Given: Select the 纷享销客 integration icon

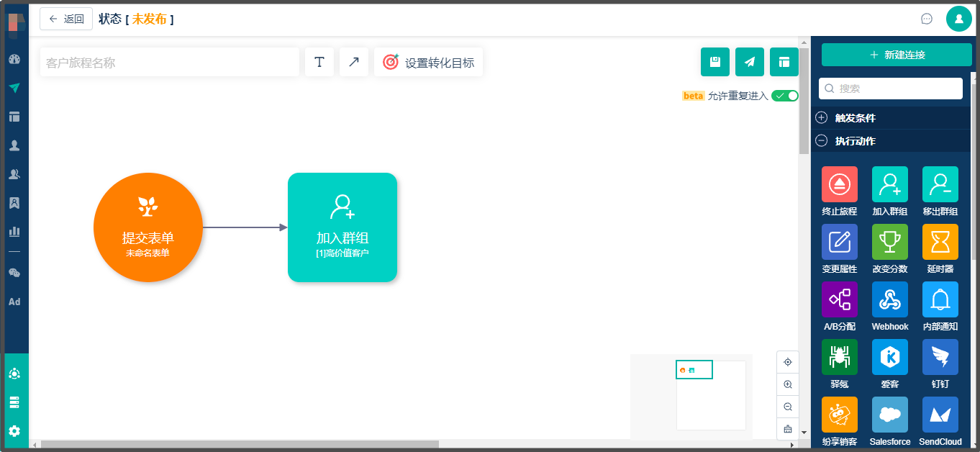Looking at the screenshot, I should (840, 415).
